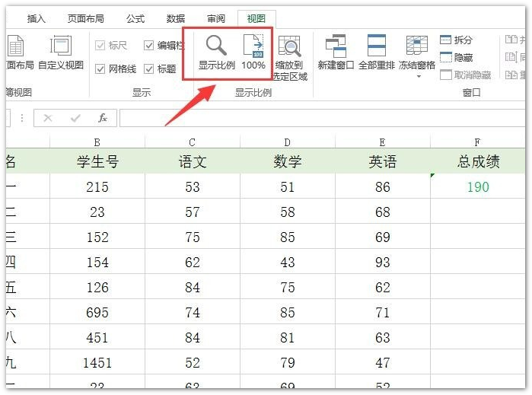Open the 插入 ribbon tab
Screen dimensions: 532x395
pos(37,19)
